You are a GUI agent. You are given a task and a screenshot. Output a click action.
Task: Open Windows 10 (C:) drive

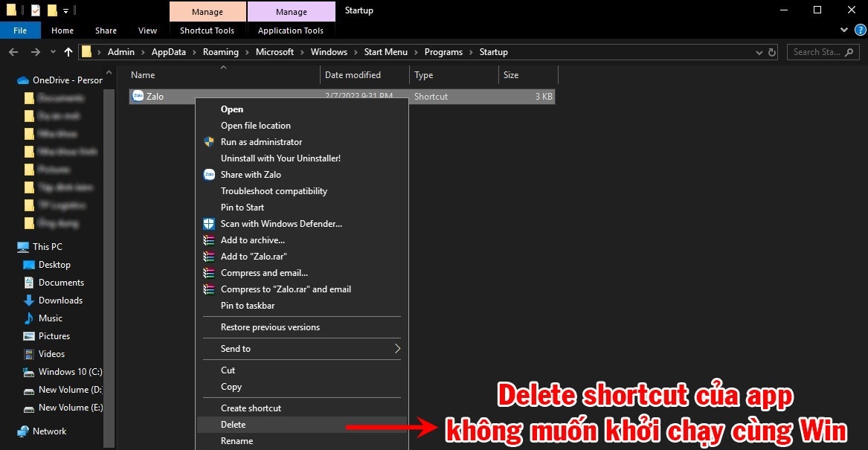pos(62,371)
